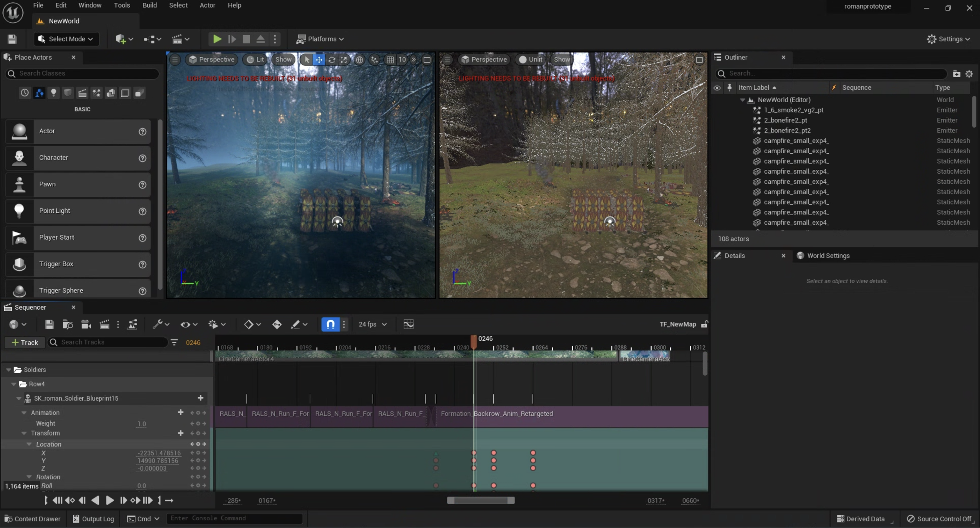Click the add Track button

[25, 342]
